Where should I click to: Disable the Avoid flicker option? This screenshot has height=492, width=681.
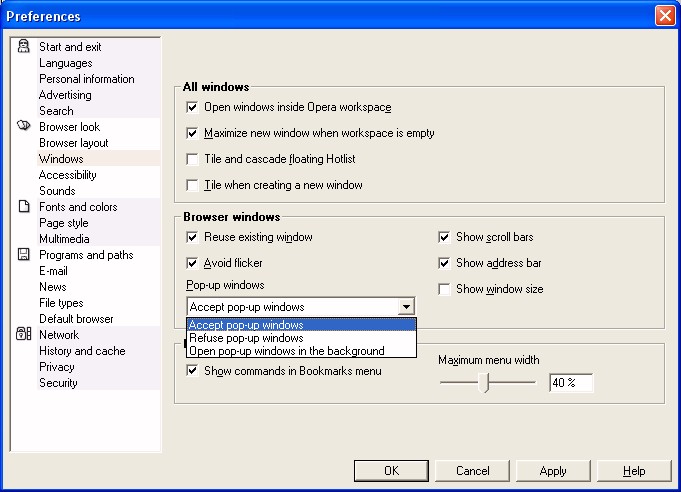click(192, 263)
